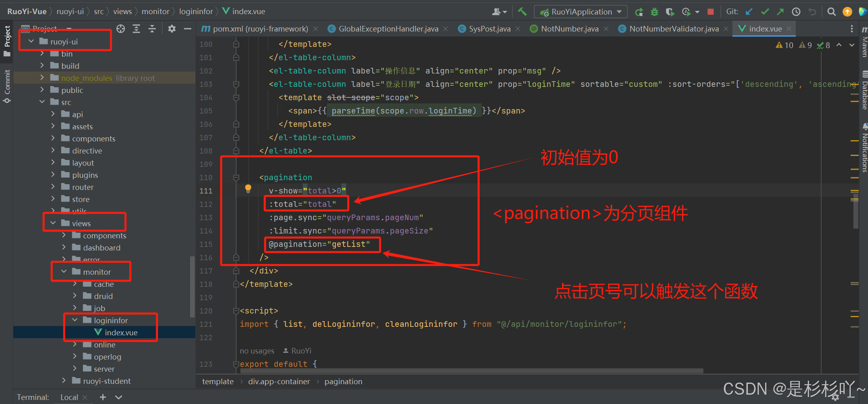The height and width of the screenshot is (404, 868).
Task: Collapse all nodes using Project panel icon
Action: click(152, 29)
